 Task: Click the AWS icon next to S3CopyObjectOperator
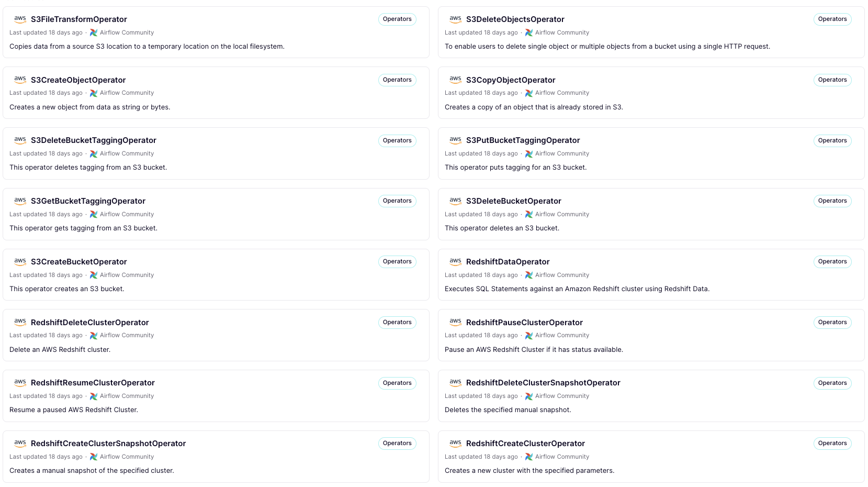[455, 80]
